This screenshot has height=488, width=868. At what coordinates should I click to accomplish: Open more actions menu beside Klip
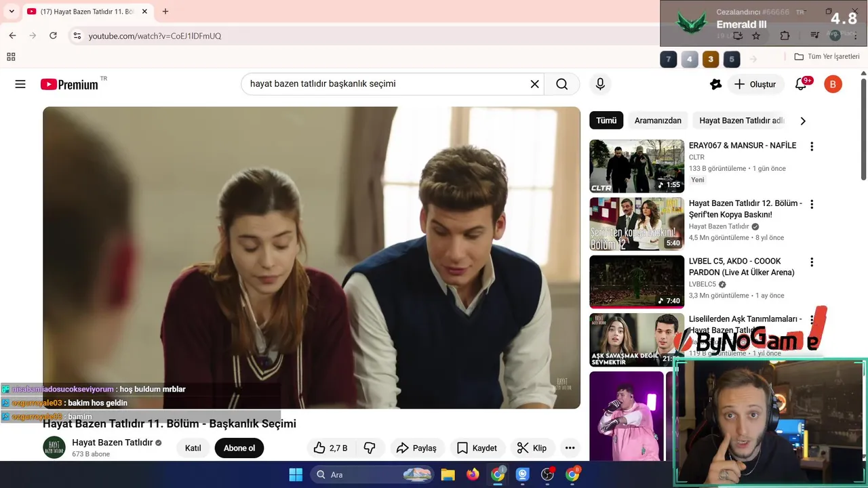coord(570,448)
